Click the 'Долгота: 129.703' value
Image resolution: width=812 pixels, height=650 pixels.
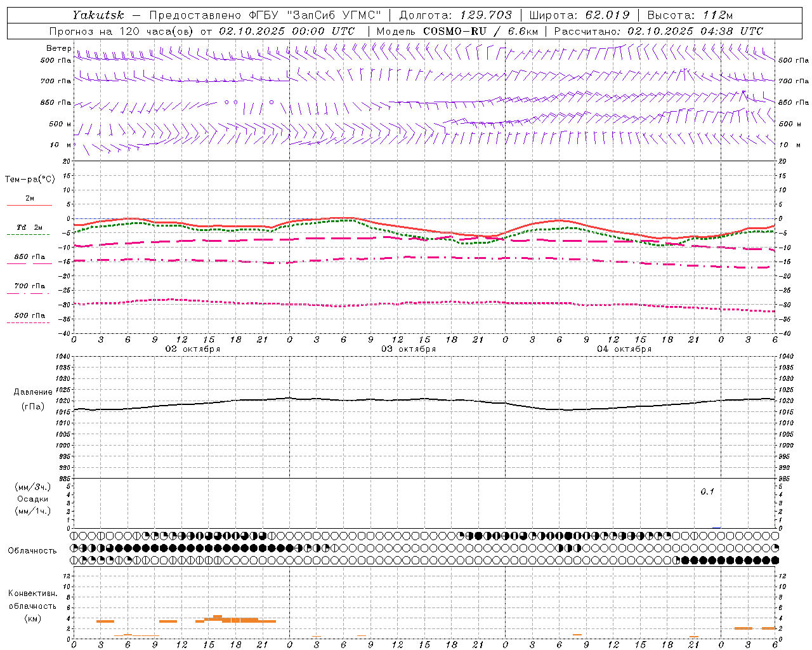(455, 15)
